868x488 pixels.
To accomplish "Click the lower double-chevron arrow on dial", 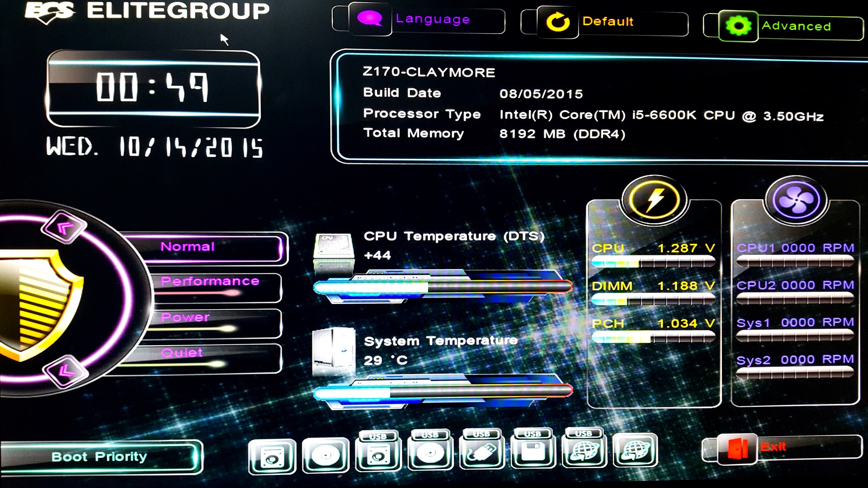I will pyautogui.click(x=66, y=371).
